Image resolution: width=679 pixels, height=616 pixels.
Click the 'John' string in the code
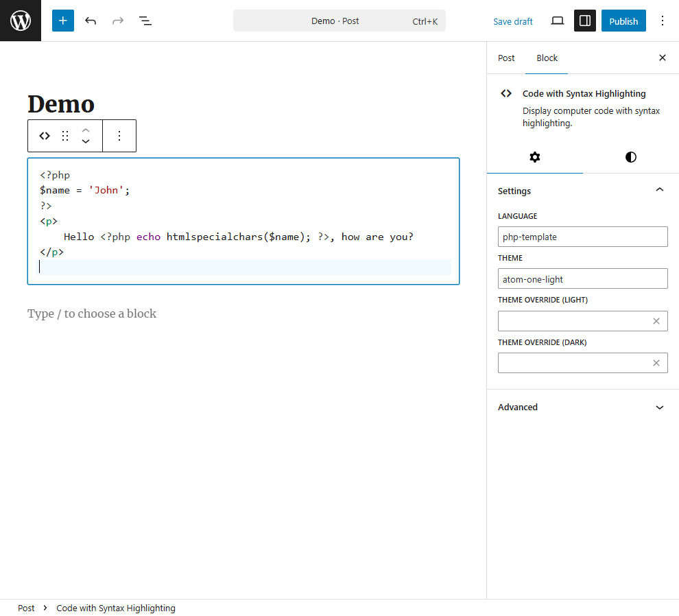[106, 190]
